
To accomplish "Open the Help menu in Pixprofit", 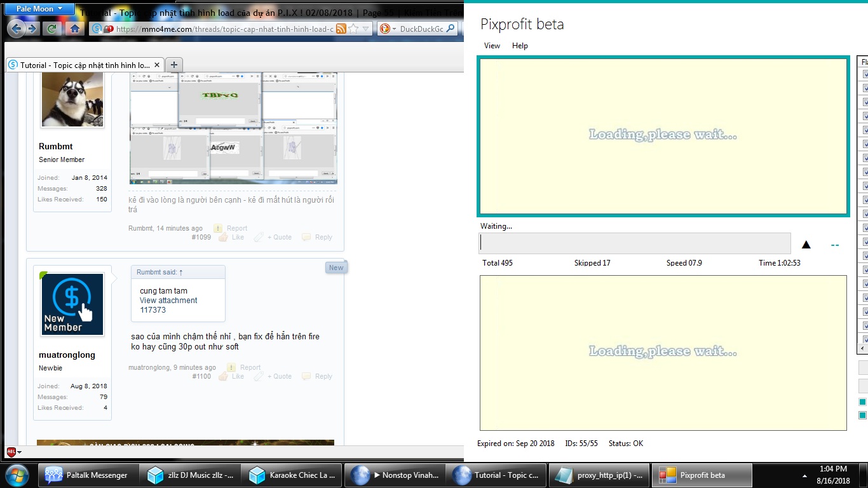I will pyautogui.click(x=520, y=46).
